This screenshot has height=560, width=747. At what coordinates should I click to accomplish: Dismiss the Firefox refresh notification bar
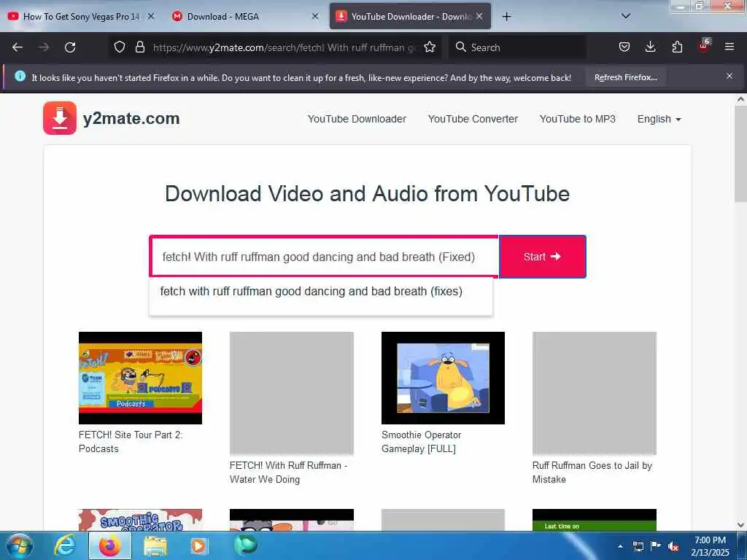point(729,76)
